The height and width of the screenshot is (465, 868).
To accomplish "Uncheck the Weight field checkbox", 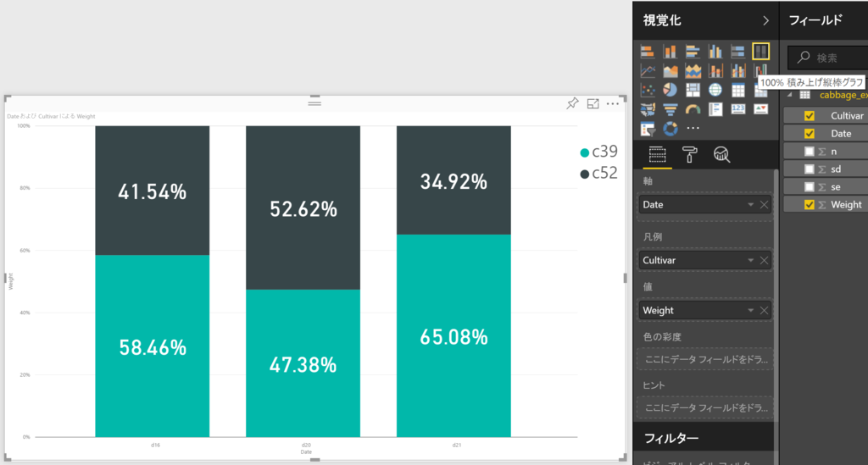I will click(x=810, y=205).
